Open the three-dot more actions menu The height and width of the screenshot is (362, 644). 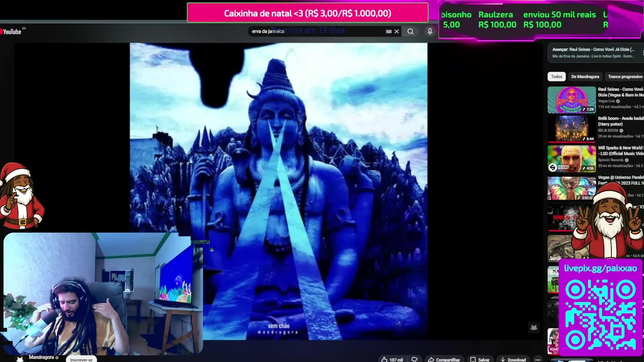(x=537, y=359)
